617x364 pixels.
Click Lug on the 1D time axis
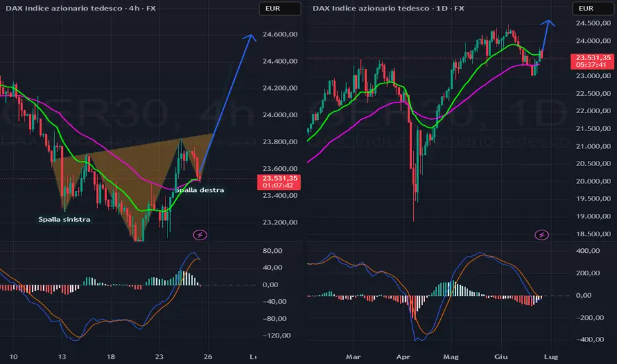551,357
